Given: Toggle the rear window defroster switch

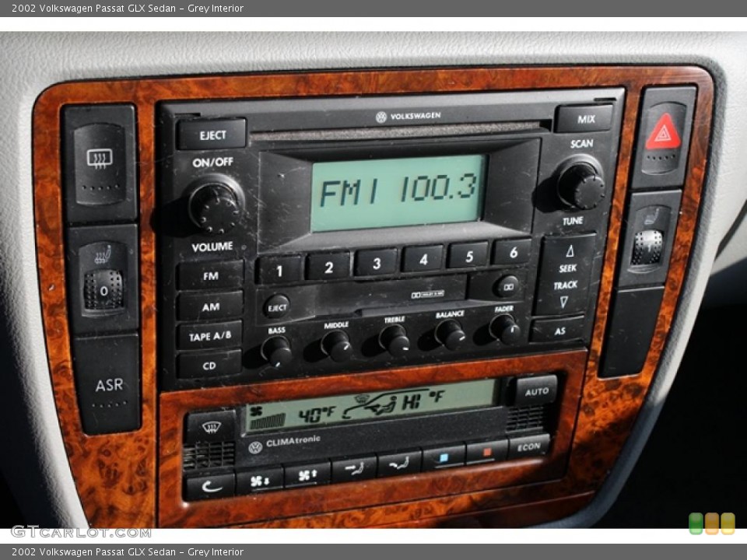Looking at the screenshot, I should coord(100,164).
